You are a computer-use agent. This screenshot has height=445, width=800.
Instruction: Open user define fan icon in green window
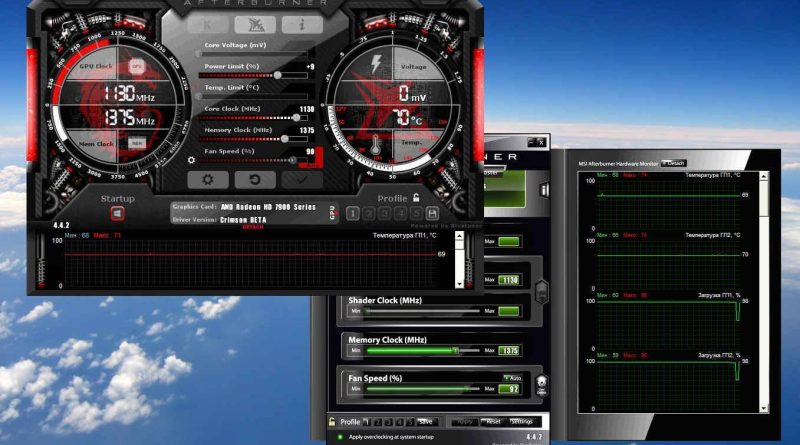pos(541,385)
